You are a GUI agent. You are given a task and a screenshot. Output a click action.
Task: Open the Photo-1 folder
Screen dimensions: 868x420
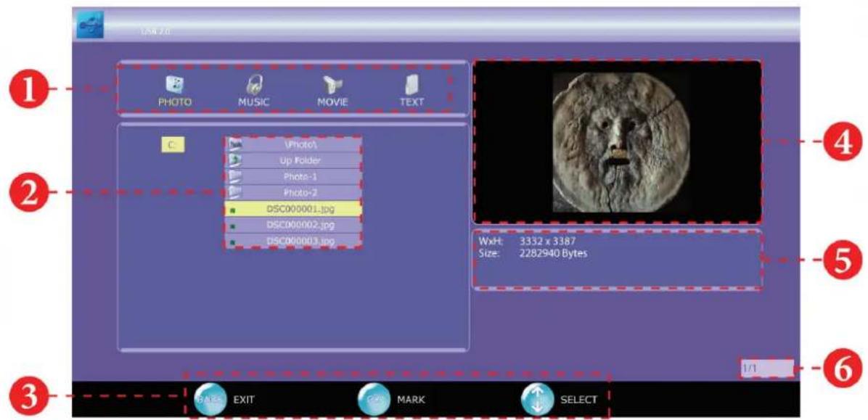[293, 177]
